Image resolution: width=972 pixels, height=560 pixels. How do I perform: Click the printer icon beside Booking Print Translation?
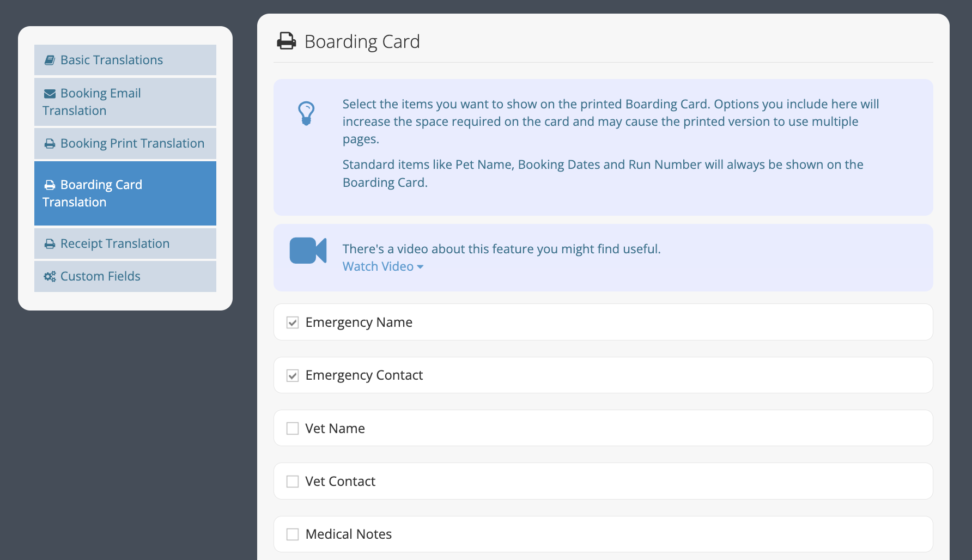pos(50,144)
